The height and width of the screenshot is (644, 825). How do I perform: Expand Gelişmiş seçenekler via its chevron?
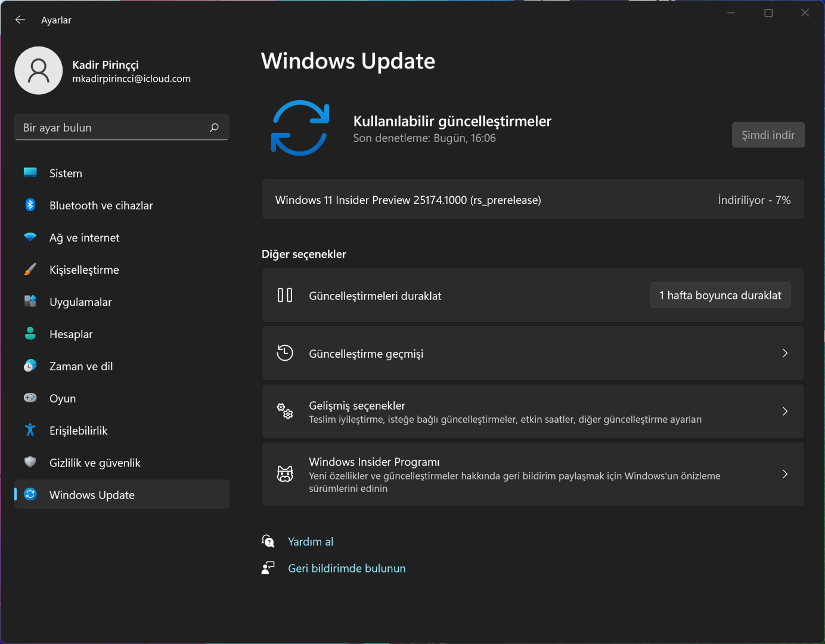pyautogui.click(x=785, y=411)
